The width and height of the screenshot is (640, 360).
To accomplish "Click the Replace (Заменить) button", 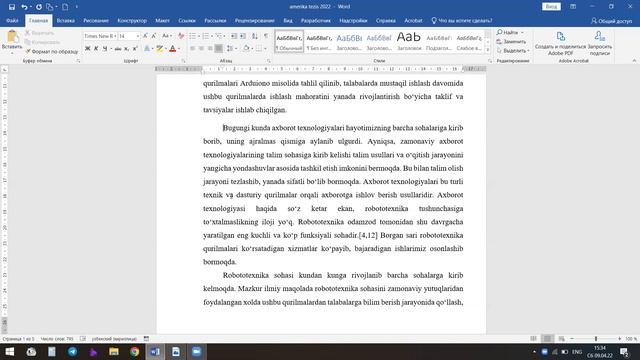I will pyautogui.click(x=511, y=42).
